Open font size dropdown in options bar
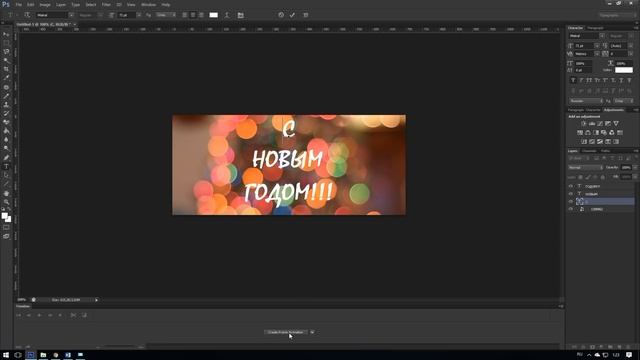The image size is (640, 360). 139,15
